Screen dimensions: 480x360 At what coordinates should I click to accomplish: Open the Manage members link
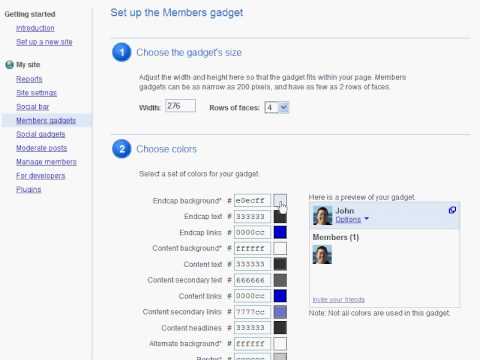46,162
